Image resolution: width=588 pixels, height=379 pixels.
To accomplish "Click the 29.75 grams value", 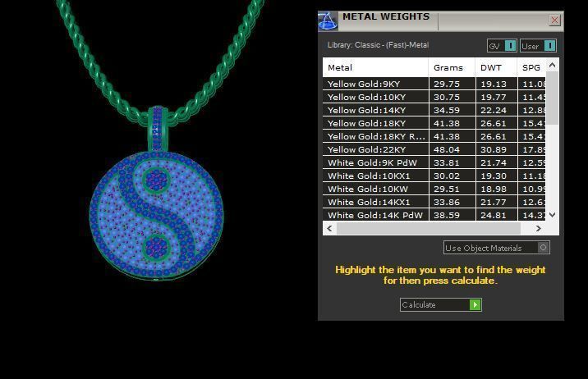I will (447, 84).
